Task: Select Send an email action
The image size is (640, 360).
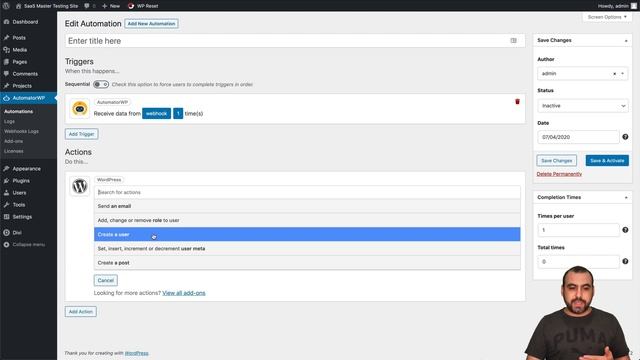Action: [x=307, y=206]
